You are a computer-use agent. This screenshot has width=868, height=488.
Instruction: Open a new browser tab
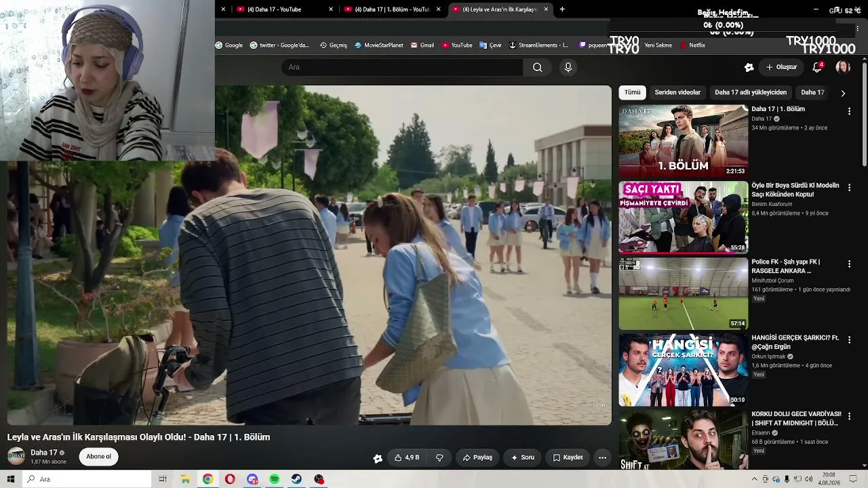pyautogui.click(x=562, y=9)
